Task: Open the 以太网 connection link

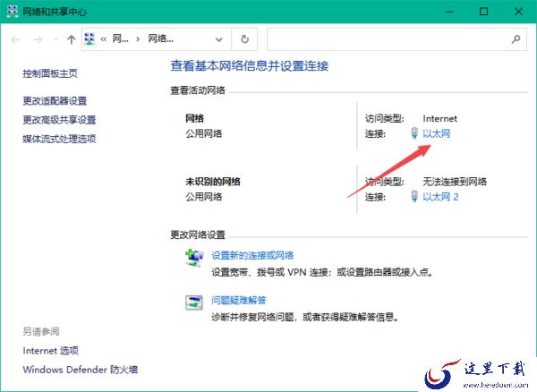Action: point(437,133)
